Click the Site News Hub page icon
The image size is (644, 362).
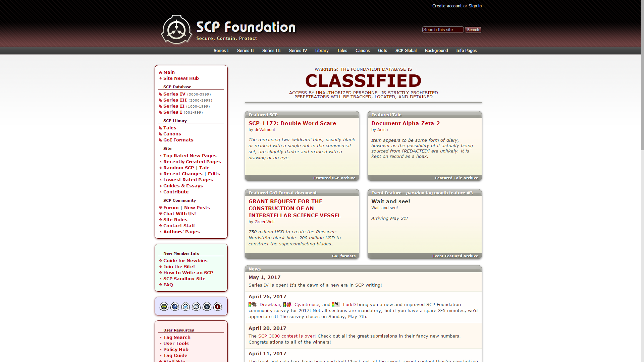tap(161, 78)
